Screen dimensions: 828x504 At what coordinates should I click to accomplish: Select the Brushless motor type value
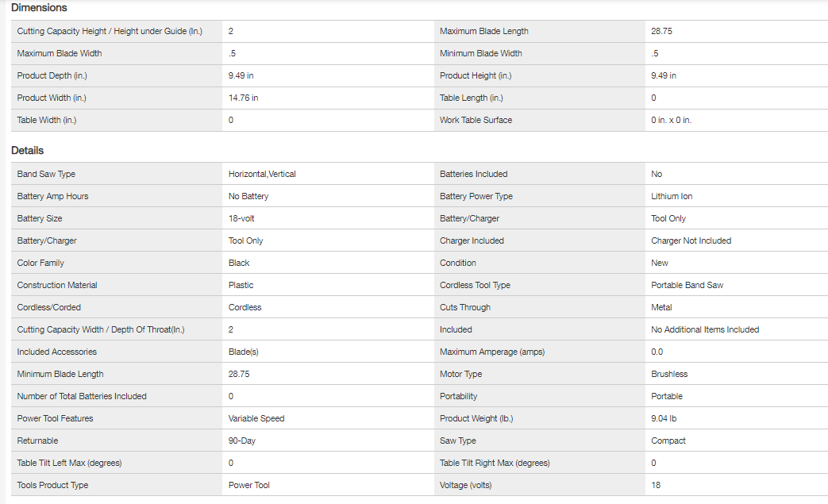(x=669, y=374)
